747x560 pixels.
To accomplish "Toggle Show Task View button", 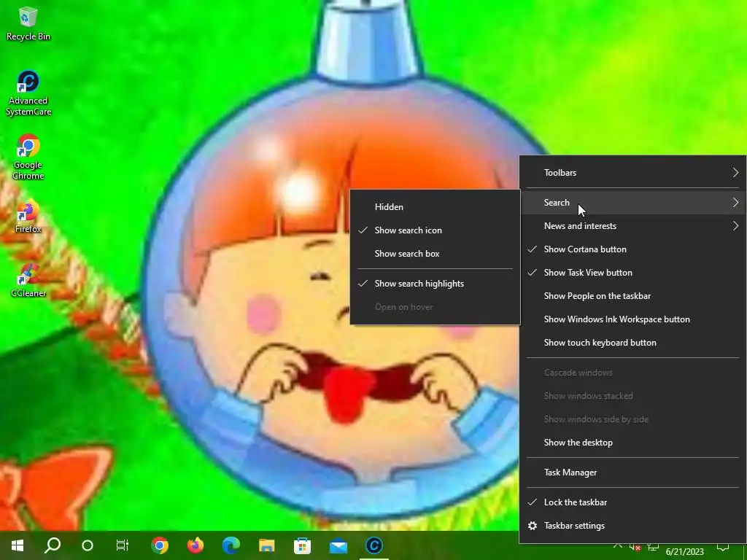I will click(632, 273).
